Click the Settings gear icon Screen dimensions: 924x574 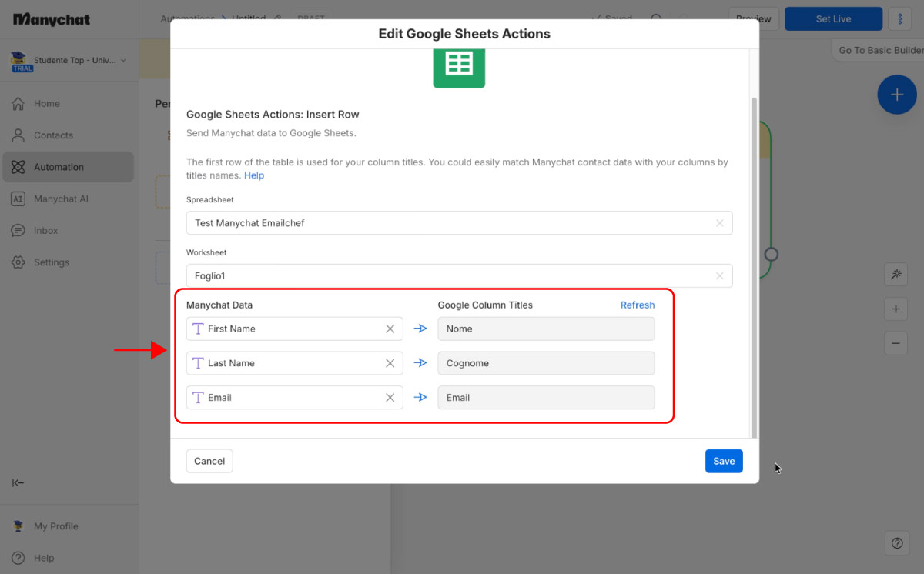[x=18, y=262]
